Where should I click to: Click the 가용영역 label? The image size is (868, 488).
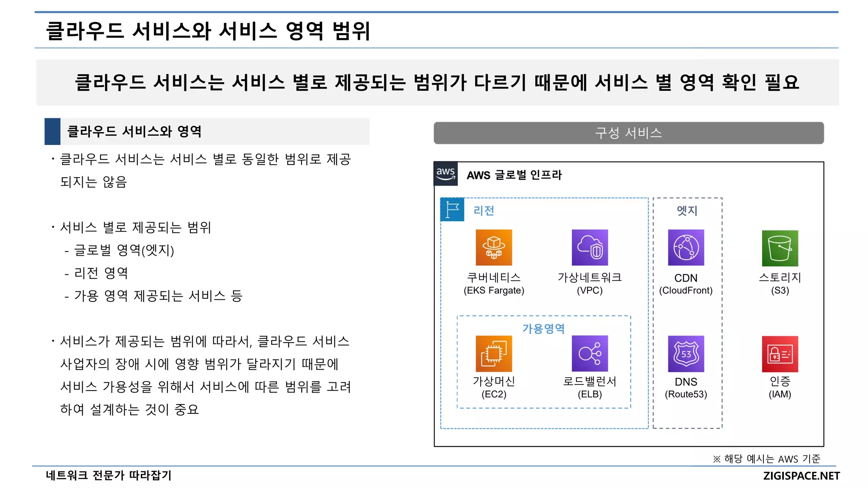point(543,329)
